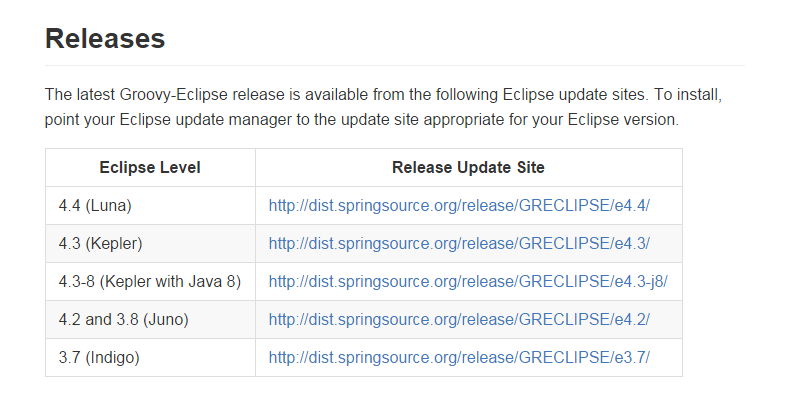Click the "Eclipse Level" column header
The width and height of the screenshot is (803, 397).
tap(150, 168)
